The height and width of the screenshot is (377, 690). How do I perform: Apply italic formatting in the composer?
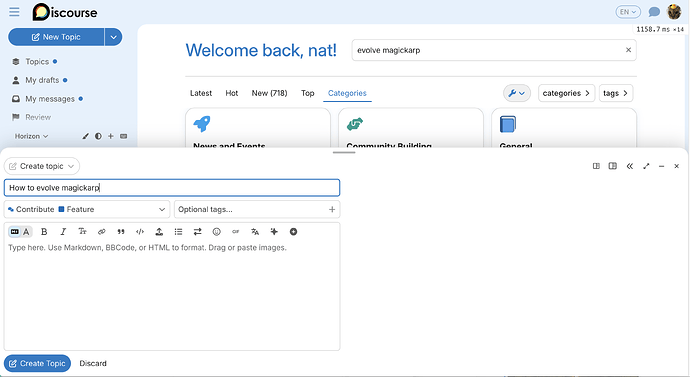(x=63, y=232)
